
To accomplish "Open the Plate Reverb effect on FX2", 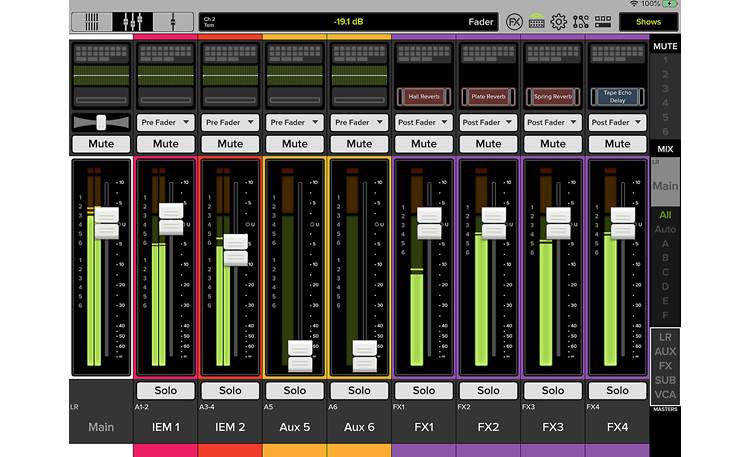I will (488, 97).
